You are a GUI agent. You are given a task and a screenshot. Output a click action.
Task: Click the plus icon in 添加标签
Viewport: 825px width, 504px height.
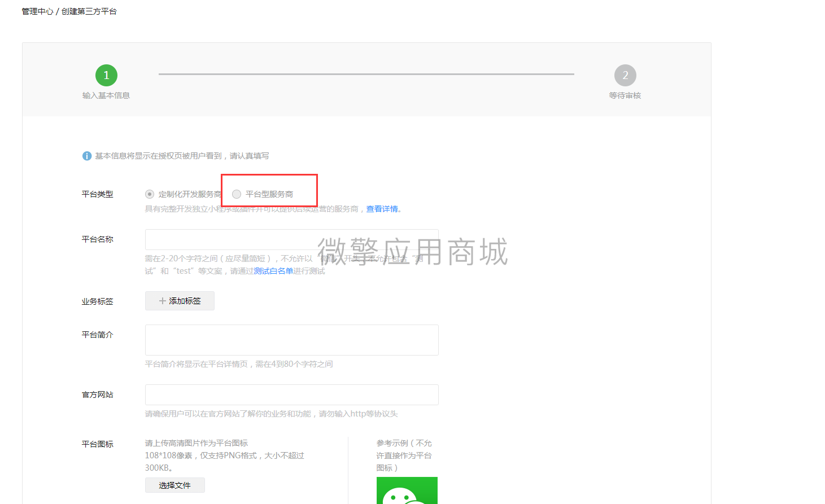(x=163, y=301)
